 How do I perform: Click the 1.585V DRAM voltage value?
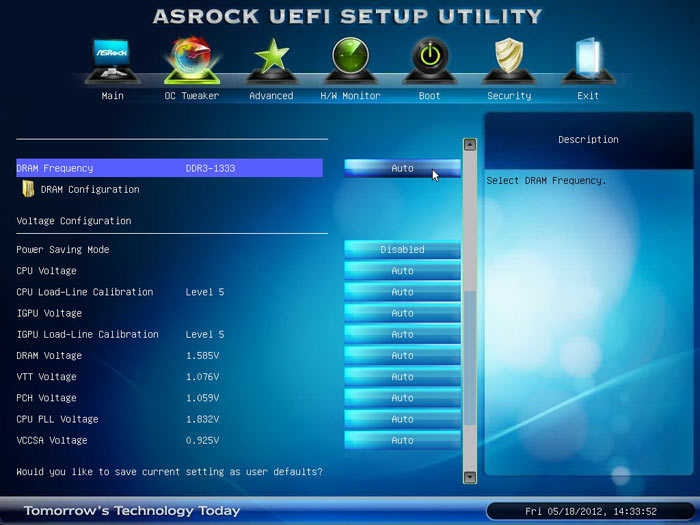pyautogui.click(x=203, y=356)
